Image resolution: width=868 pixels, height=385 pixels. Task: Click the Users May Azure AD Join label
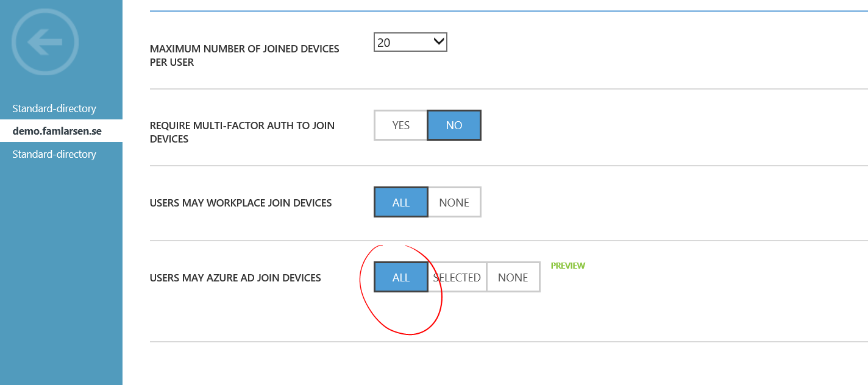[235, 278]
